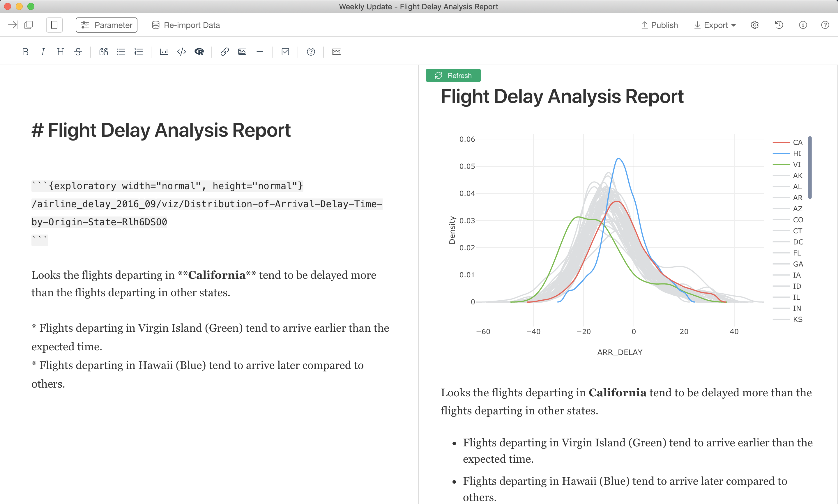This screenshot has width=838, height=504.
Task: Insert a checkbox task item
Action: click(x=285, y=52)
